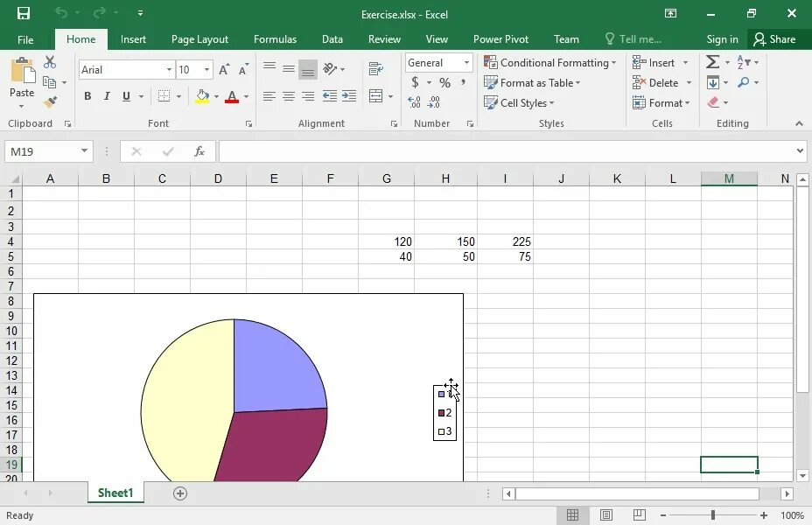This screenshot has height=525, width=812.
Task: Click the Save icon in title bar
Action: point(24,13)
